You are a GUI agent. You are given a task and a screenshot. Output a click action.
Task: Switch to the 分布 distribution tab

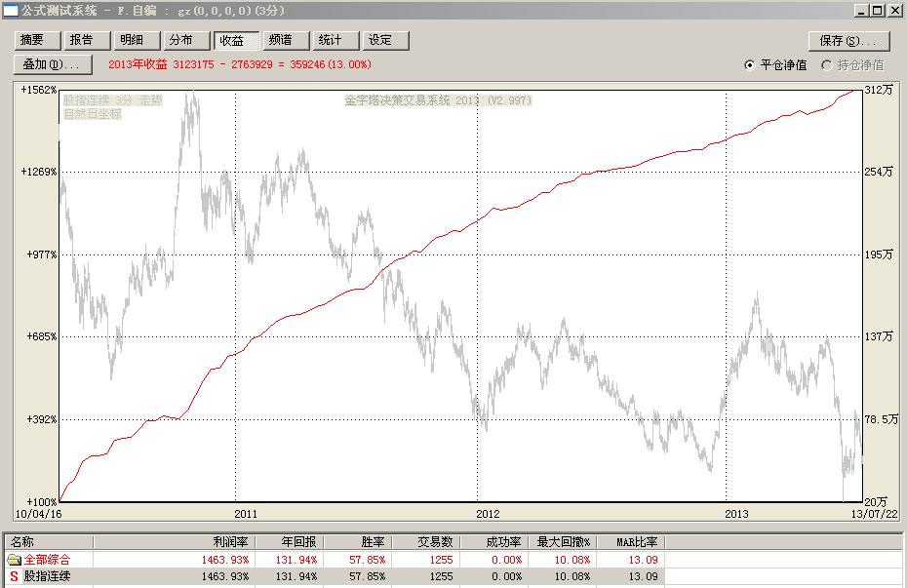(186, 40)
